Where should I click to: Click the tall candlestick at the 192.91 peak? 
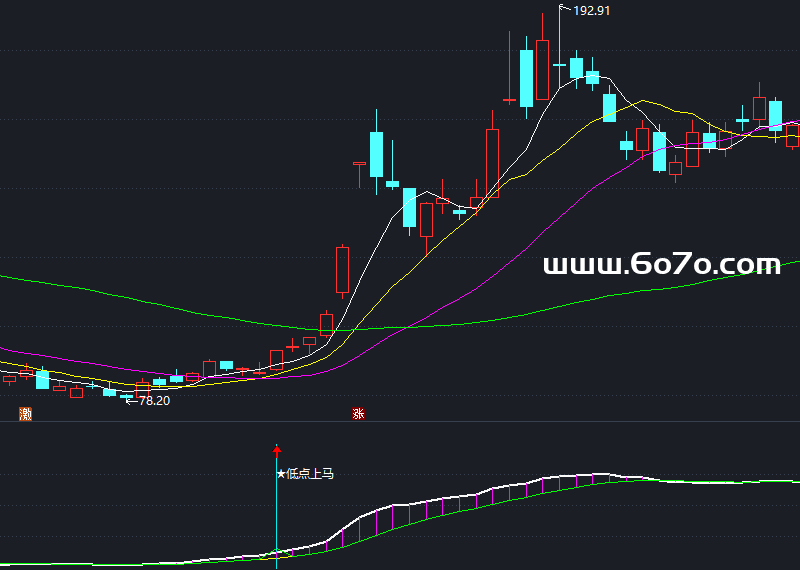(559, 46)
